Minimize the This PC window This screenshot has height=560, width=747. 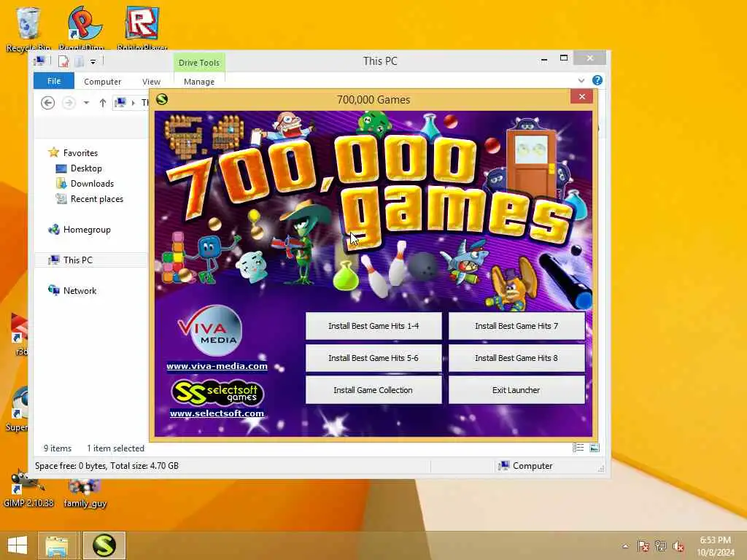[x=544, y=60]
